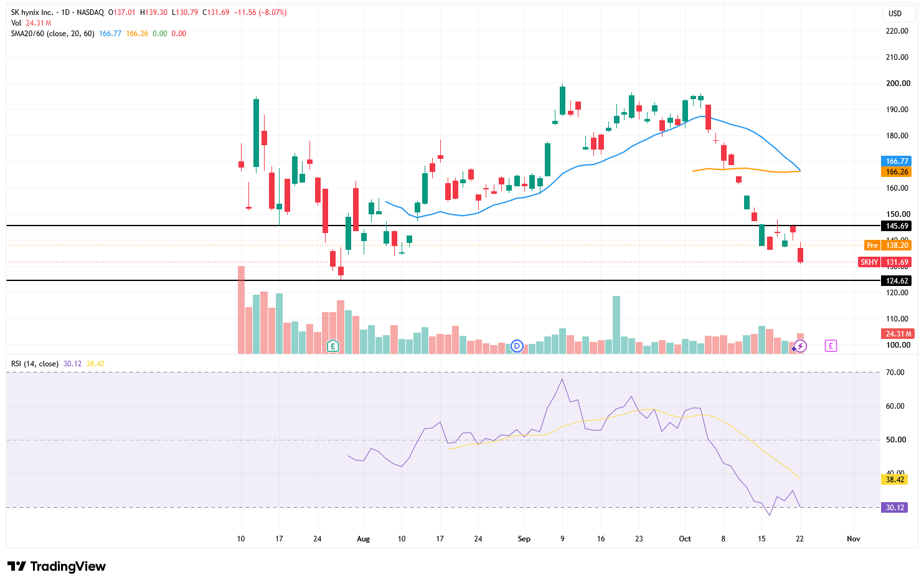
Task: Click the blue dividend D marker
Action: [x=517, y=346]
